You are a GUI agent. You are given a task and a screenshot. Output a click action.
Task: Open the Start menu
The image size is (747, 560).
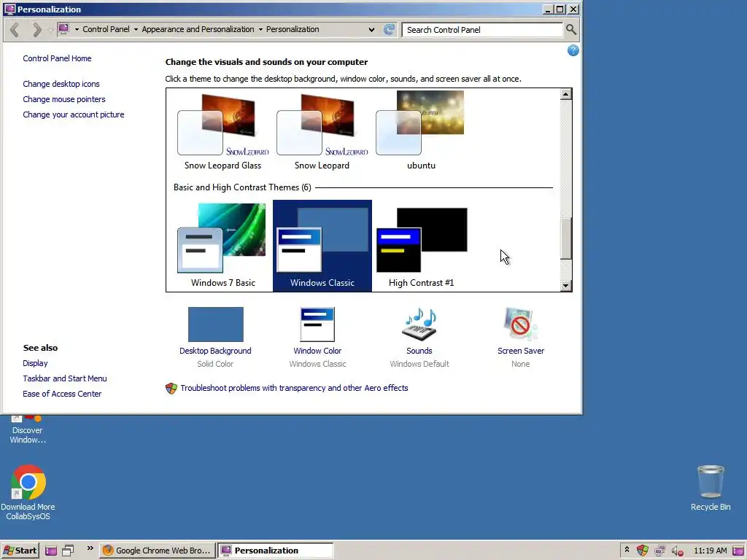pos(20,551)
